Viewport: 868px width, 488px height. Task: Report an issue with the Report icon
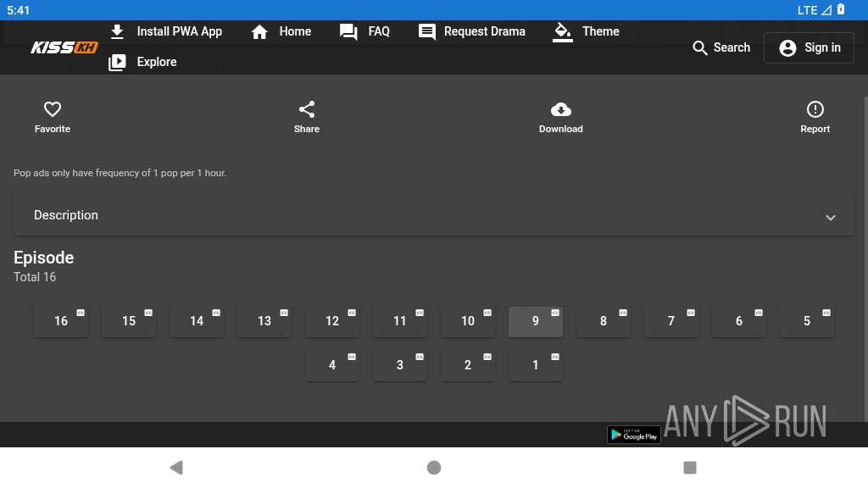click(x=815, y=109)
